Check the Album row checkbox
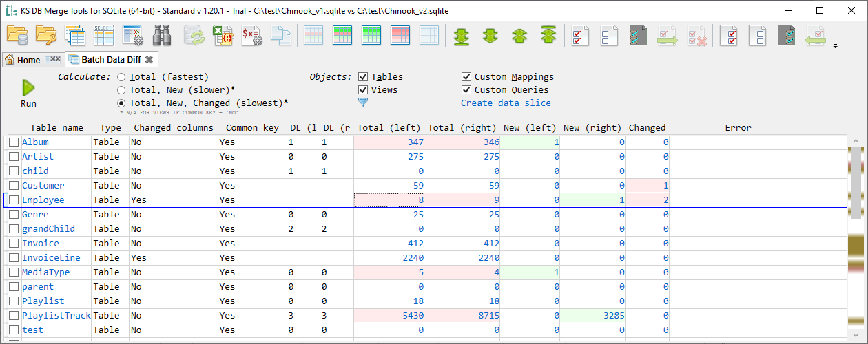This screenshot has width=868, height=344. click(14, 142)
